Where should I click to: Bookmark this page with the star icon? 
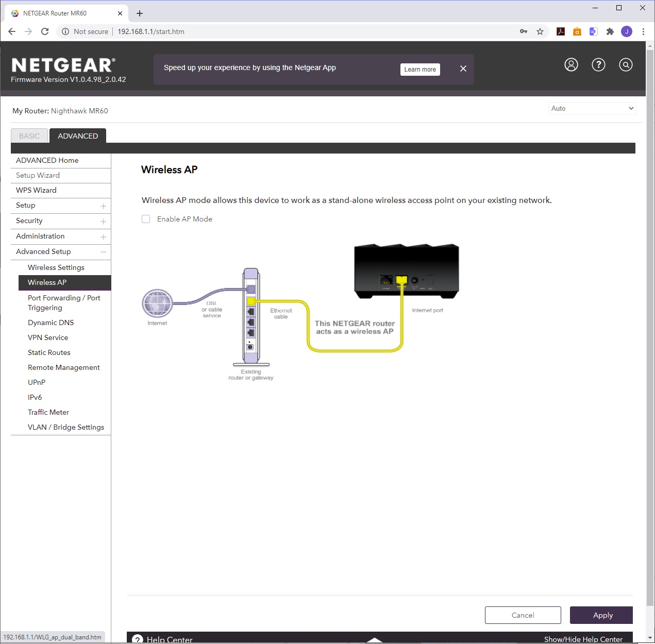[540, 31]
